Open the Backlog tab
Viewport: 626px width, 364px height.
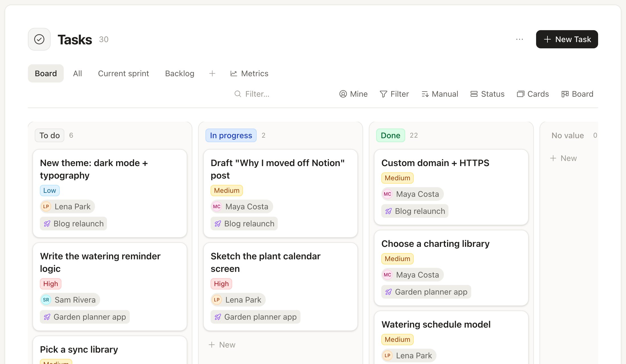180,73
